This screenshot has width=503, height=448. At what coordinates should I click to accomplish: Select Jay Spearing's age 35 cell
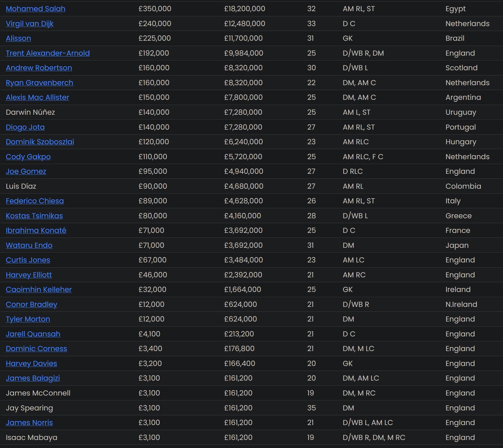[311, 408]
